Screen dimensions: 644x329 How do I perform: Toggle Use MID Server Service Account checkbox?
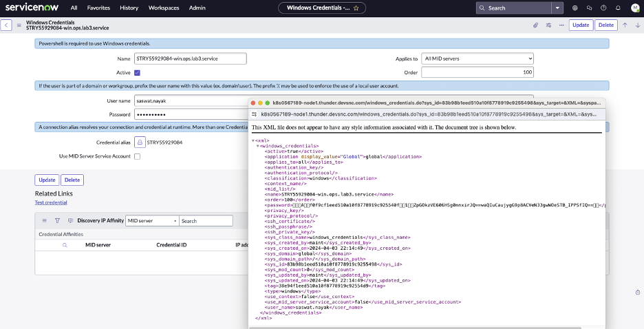[137, 156]
